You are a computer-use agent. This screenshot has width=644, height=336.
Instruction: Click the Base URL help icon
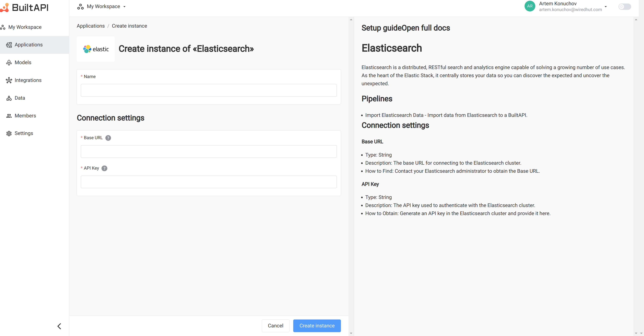[x=108, y=138]
